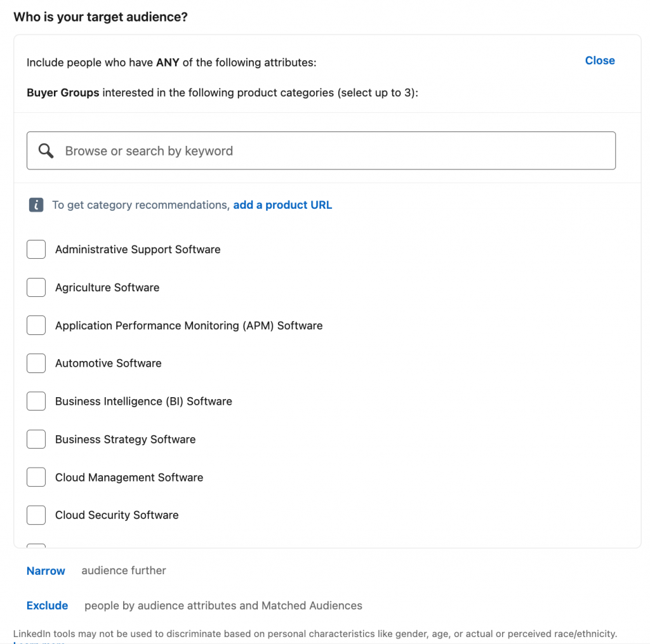Open the Learn more policy link
The width and height of the screenshot is (650, 644).
(x=39, y=641)
